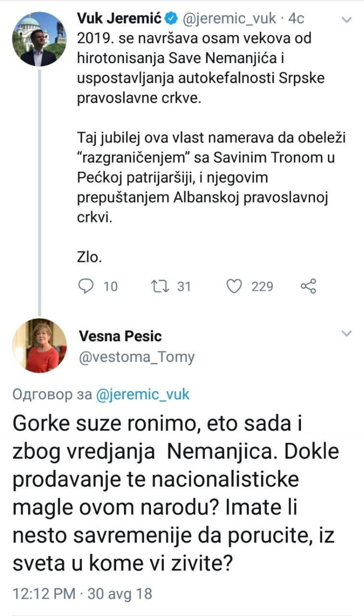Open the share icon on Vuk's tweet
364x616 pixels.
pyautogui.click(x=308, y=286)
